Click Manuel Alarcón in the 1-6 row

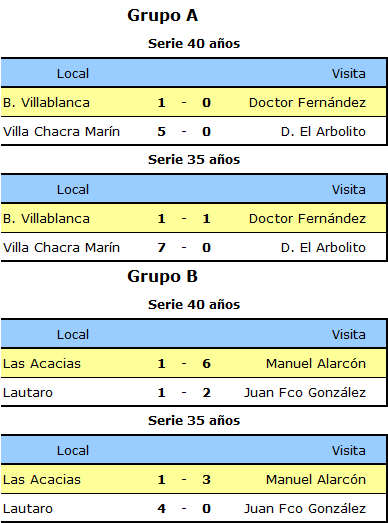pos(316,364)
